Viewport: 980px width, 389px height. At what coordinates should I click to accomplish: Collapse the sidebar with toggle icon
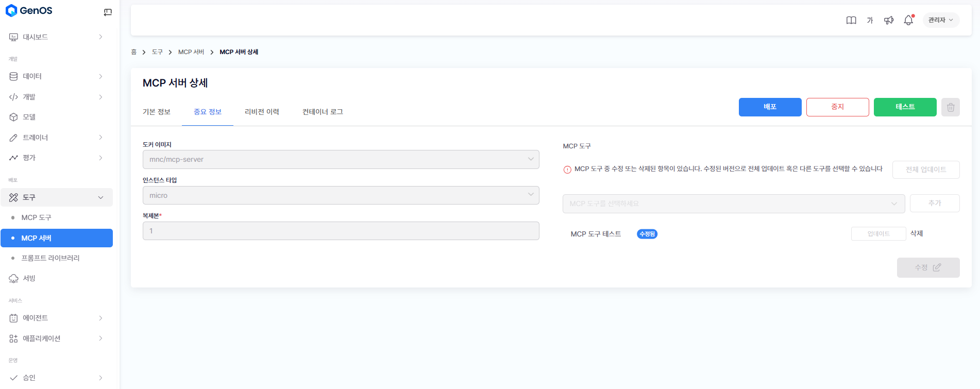(x=108, y=12)
